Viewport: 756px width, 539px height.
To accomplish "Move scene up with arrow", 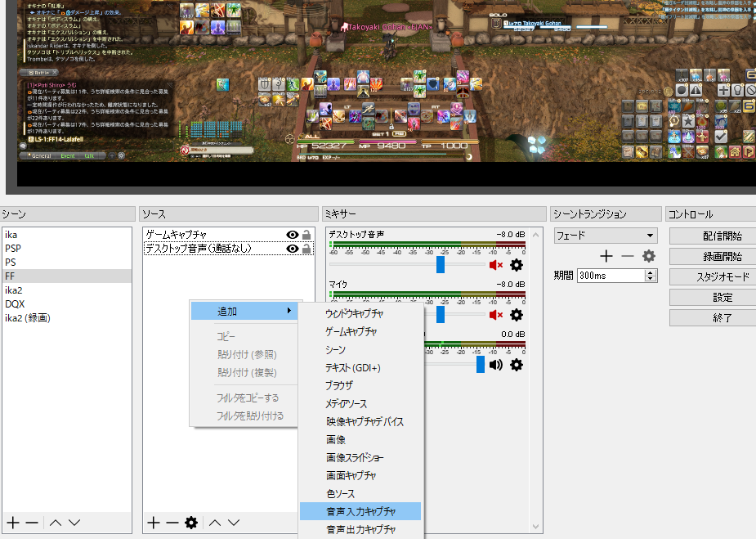I will coord(56,523).
